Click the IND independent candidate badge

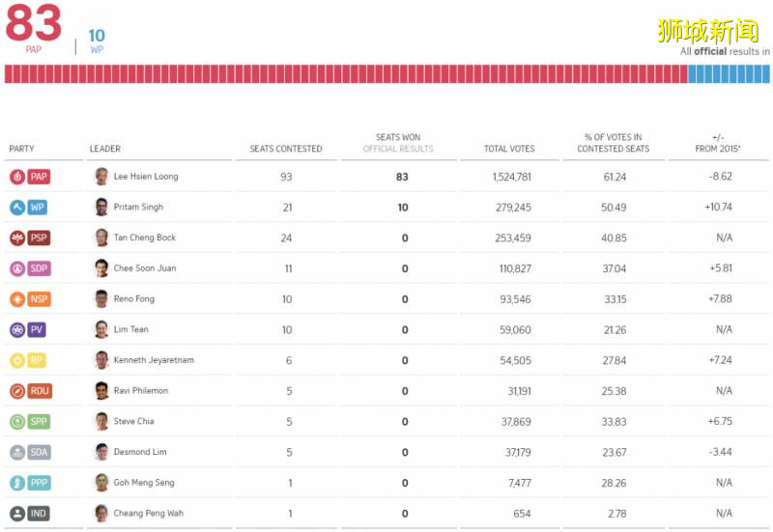point(29,514)
